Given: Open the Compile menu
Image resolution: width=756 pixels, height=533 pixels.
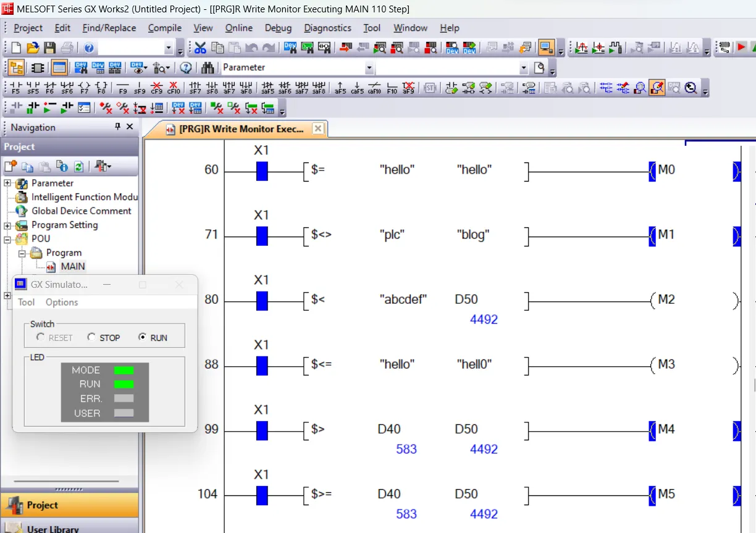Looking at the screenshot, I should point(164,28).
